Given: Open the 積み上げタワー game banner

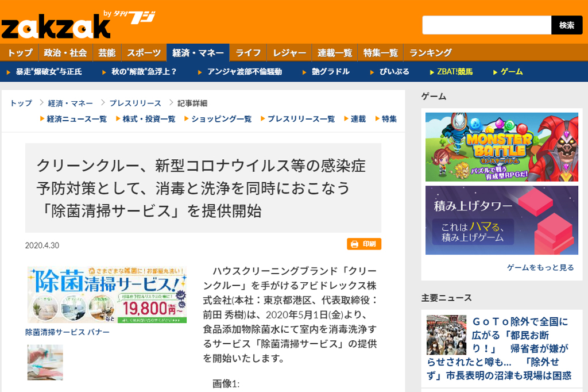Looking at the screenshot, I should pos(501,220).
